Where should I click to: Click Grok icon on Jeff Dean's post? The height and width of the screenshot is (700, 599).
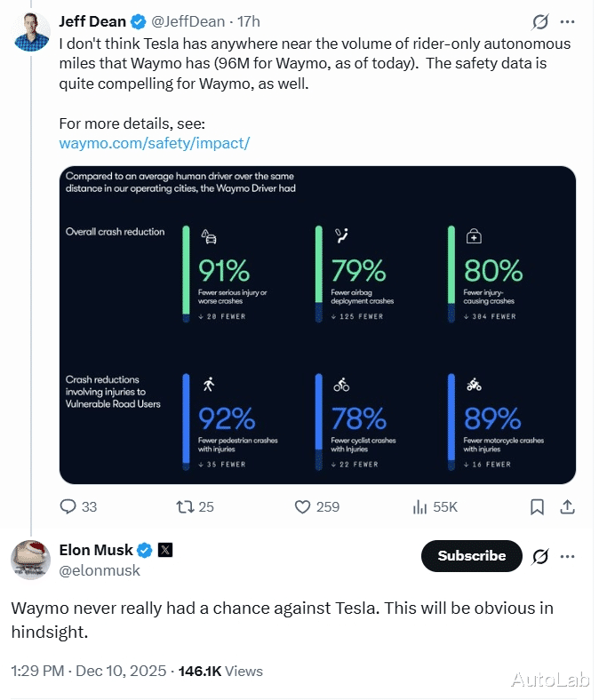click(x=539, y=21)
